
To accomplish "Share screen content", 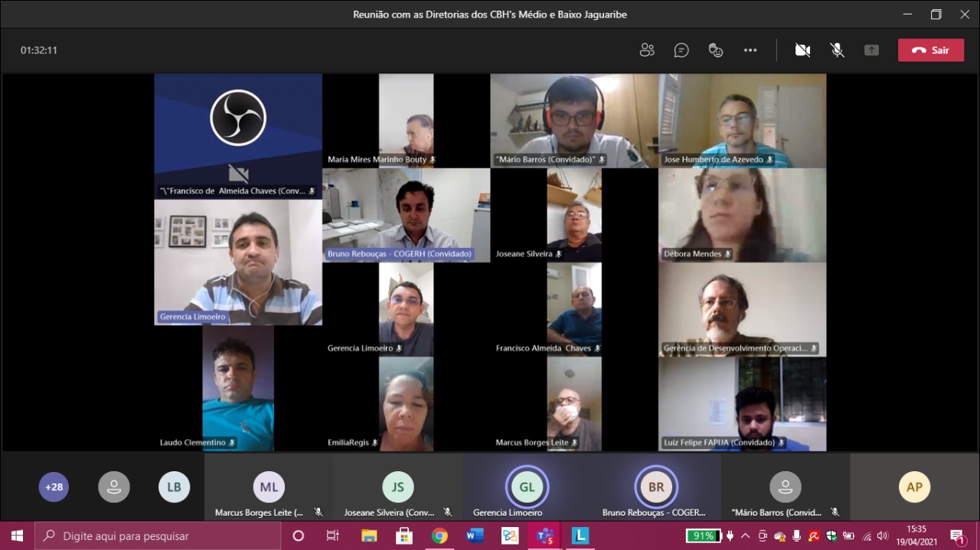I will 871,50.
